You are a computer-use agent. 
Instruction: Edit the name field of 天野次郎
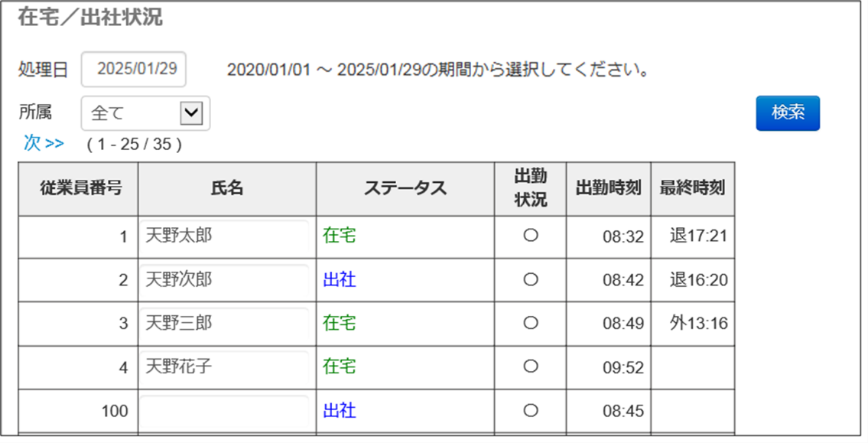(x=226, y=280)
